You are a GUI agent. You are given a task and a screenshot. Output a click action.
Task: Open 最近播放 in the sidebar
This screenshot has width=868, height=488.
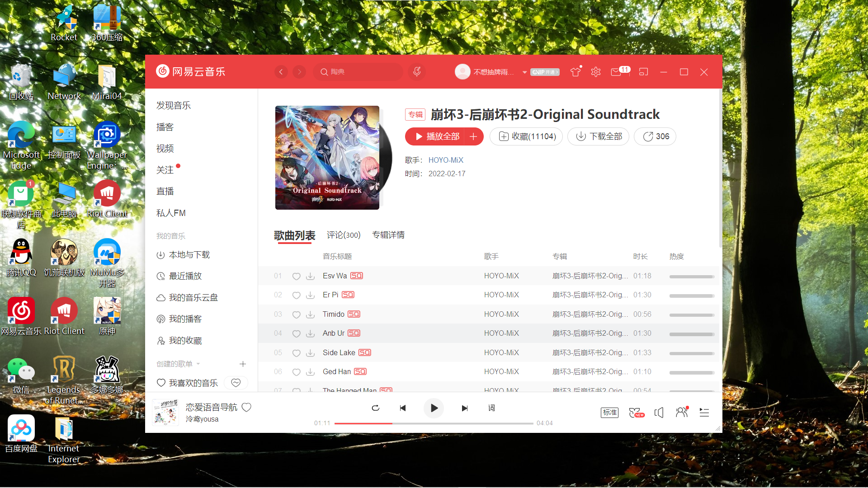tap(179, 276)
